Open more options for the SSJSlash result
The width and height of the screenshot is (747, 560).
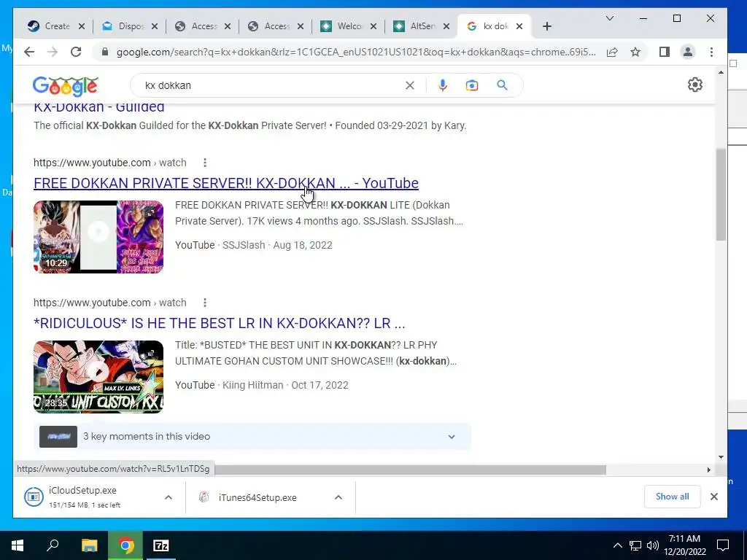point(205,163)
